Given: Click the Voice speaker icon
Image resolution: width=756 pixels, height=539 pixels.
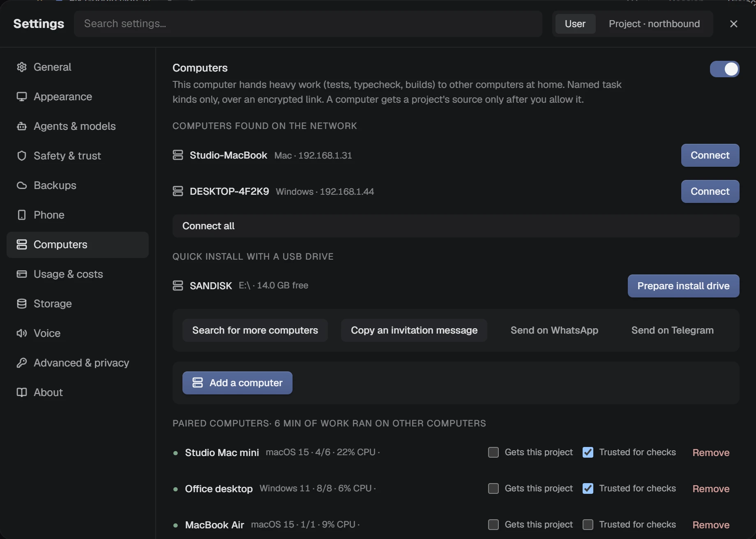Looking at the screenshot, I should click(22, 333).
